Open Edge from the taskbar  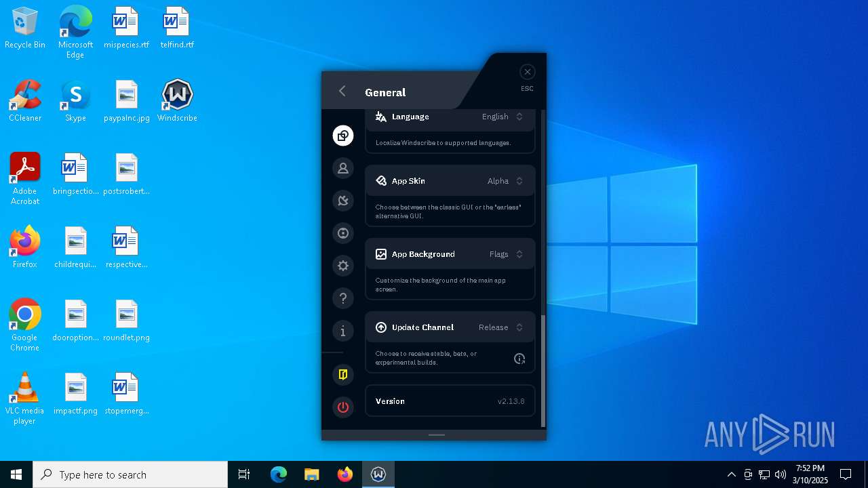click(x=279, y=474)
